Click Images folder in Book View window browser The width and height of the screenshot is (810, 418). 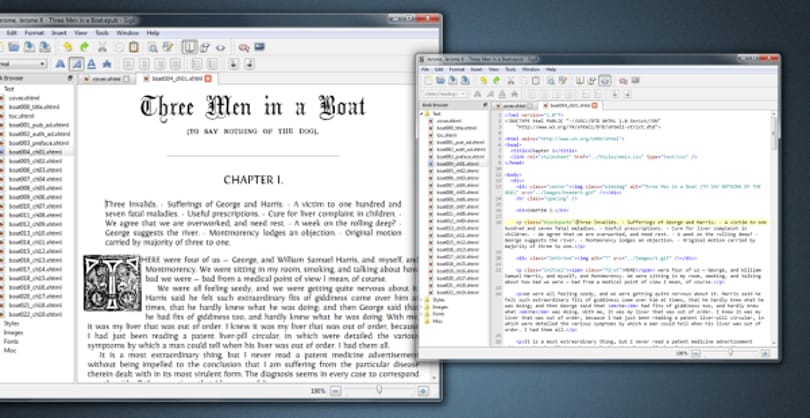point(13,332)
